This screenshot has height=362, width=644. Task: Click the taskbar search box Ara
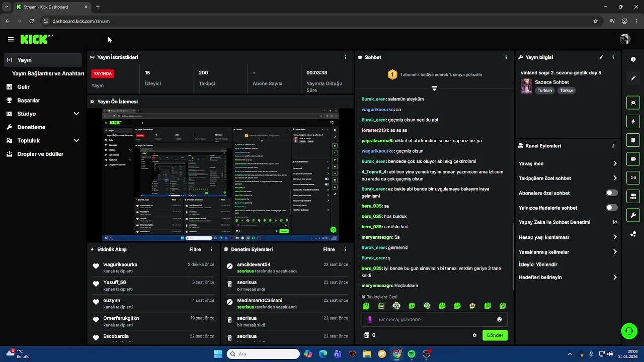click(x=263, y=354)
